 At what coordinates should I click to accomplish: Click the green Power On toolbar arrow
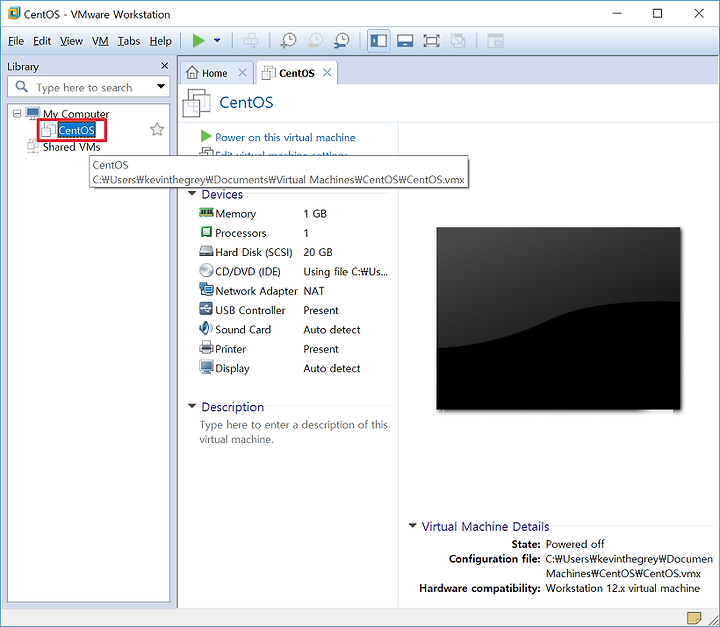click(198, 41)
